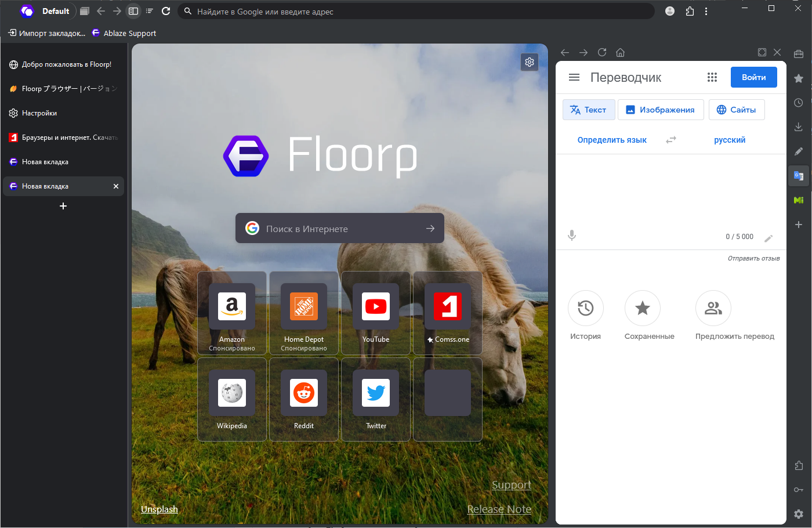
Task: Open the Wikipedia shortcut tile
Action: pyautogui.click(x=232, y=400)
